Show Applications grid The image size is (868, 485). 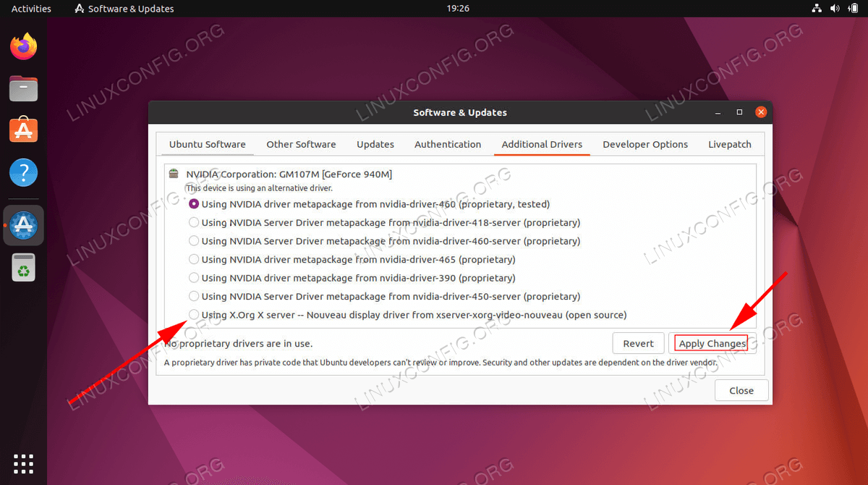(x=24, y=463)
